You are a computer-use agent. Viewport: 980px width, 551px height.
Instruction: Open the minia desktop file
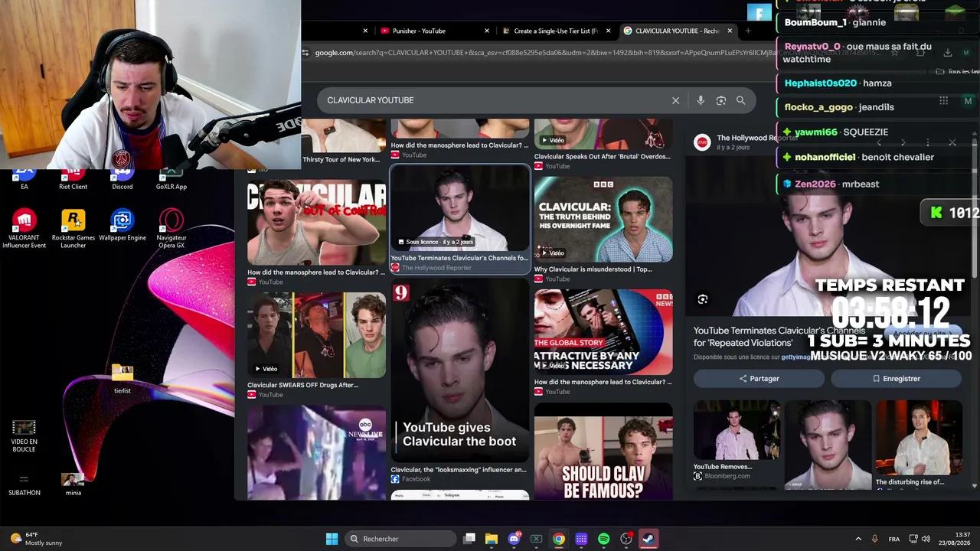click(x=73, y=484)
